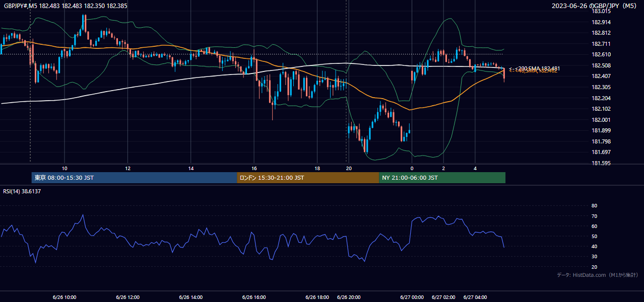Click price axis value 182.204

tap(601, 98)
